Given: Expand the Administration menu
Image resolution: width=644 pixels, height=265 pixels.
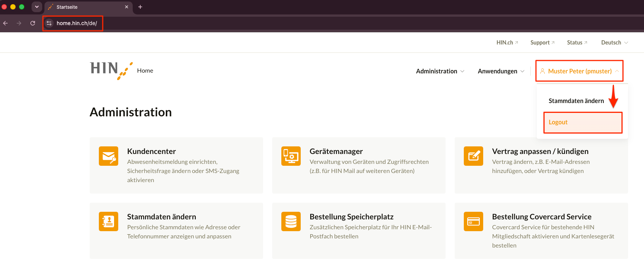Looking at the screenshot, I should point(440,71).
